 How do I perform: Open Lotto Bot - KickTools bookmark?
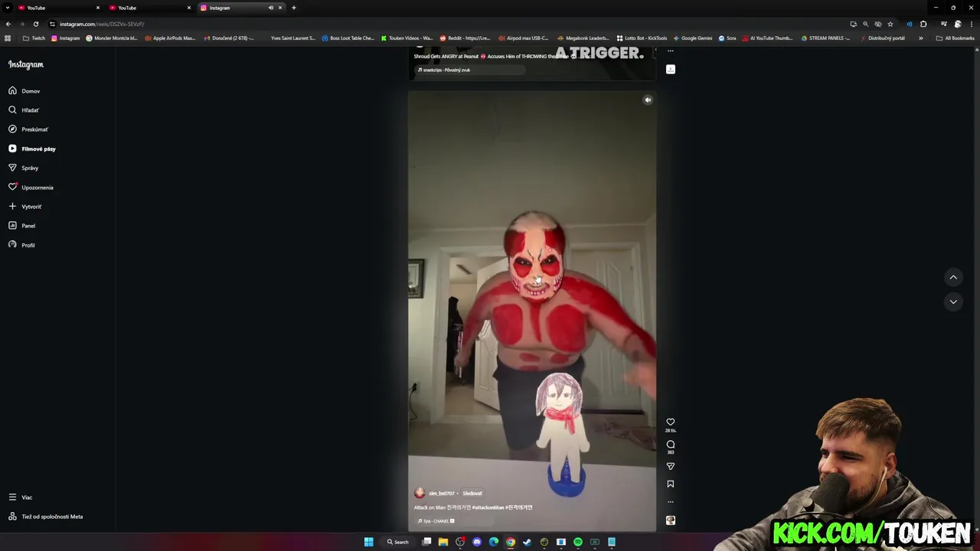[642, 38]
